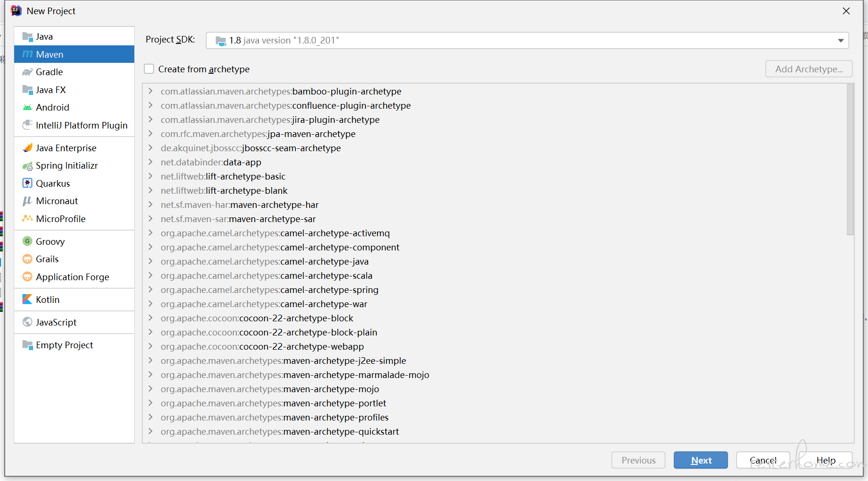The width and height of the screenshot is (868, 481).
Task: Click the Help button
Action: click(825, 460)
